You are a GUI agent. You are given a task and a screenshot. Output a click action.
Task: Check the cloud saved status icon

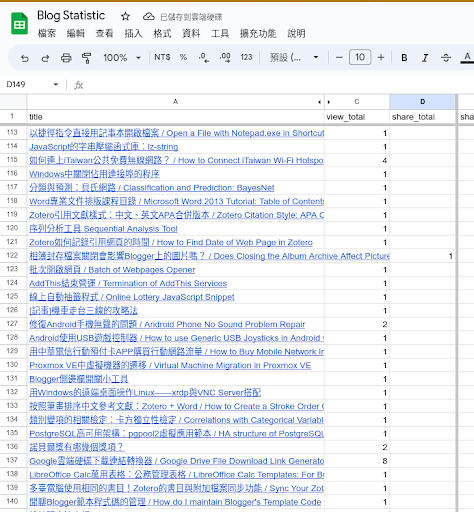(x=148, y=16)
